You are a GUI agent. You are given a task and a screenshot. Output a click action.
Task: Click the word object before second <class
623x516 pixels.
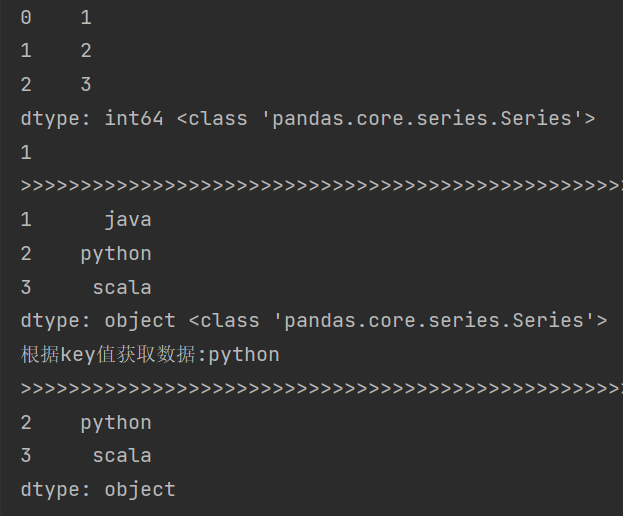click(x=140, y=321)
